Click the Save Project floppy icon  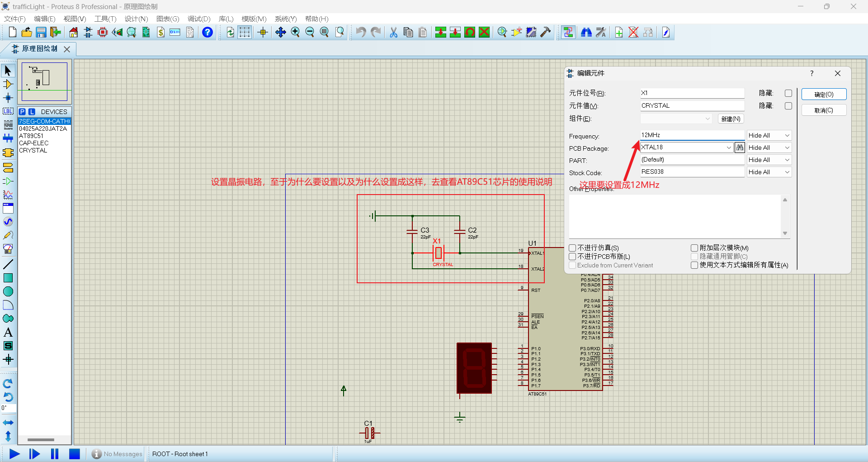pos(41,32)
